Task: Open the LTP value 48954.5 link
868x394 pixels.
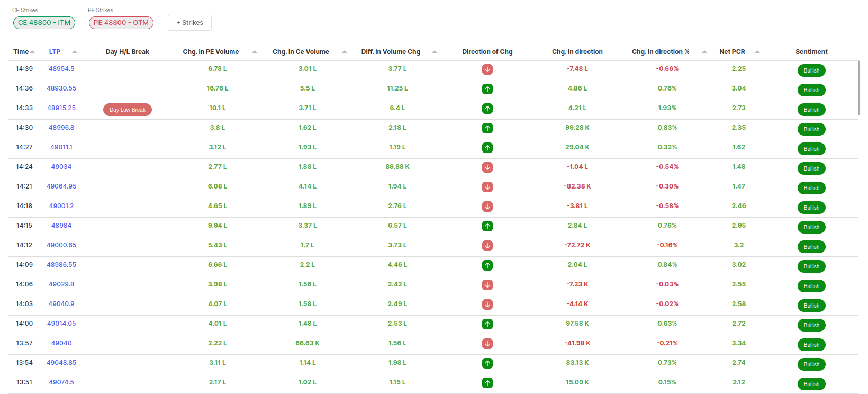Action: tap(61, 69)
